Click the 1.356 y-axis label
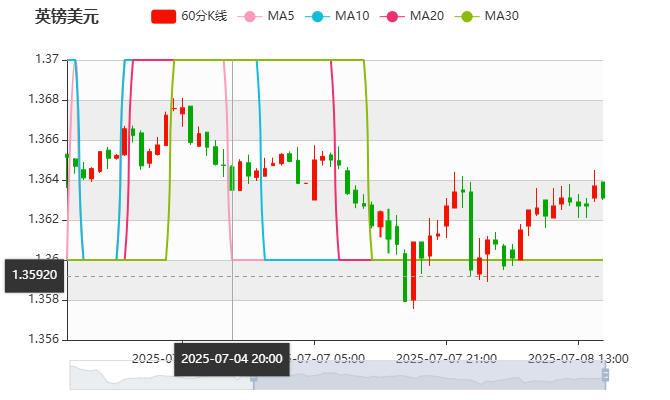 click(44, 339)
